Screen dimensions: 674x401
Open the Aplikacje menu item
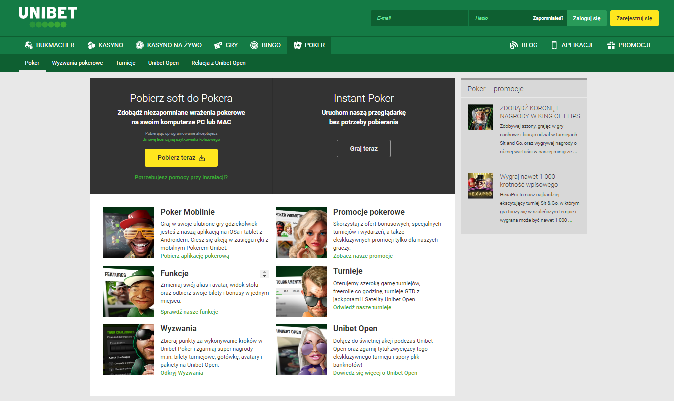pyautogui.click(x=572, y=45)
